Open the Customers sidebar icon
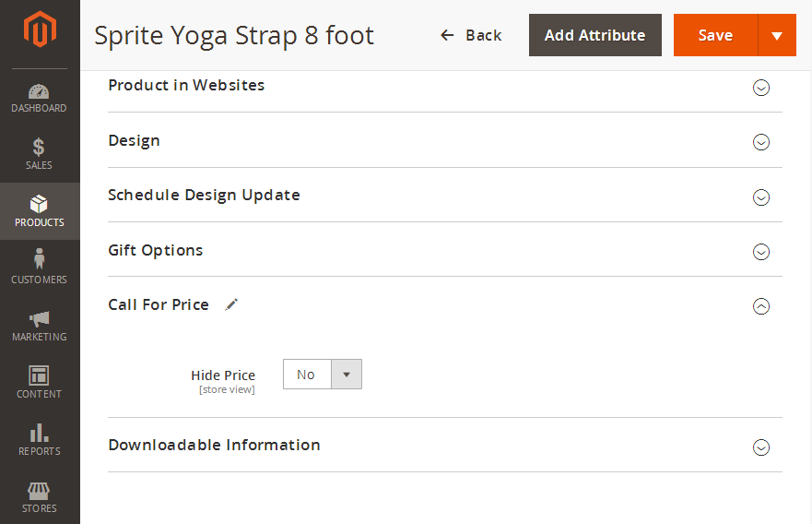 coord(39,260)
